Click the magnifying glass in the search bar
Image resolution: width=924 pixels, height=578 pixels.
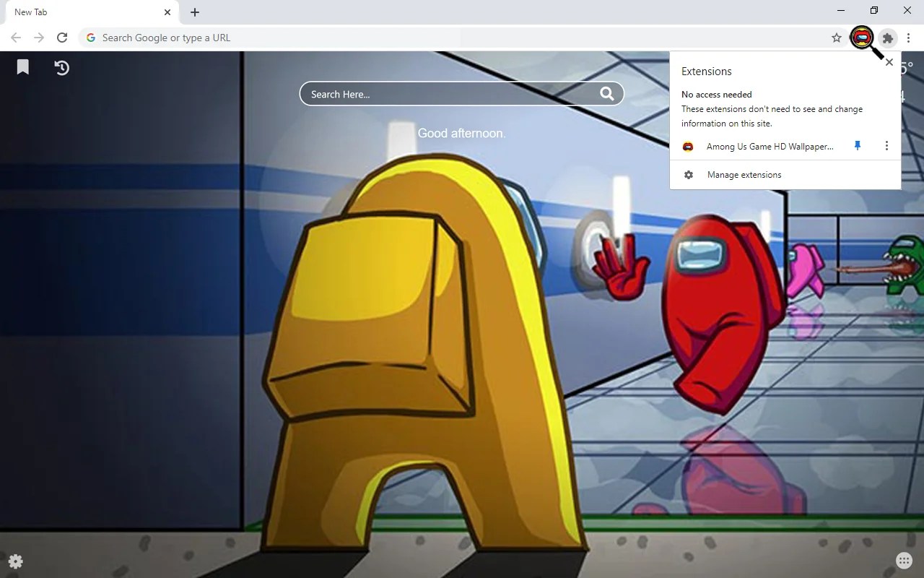point(606,93)
